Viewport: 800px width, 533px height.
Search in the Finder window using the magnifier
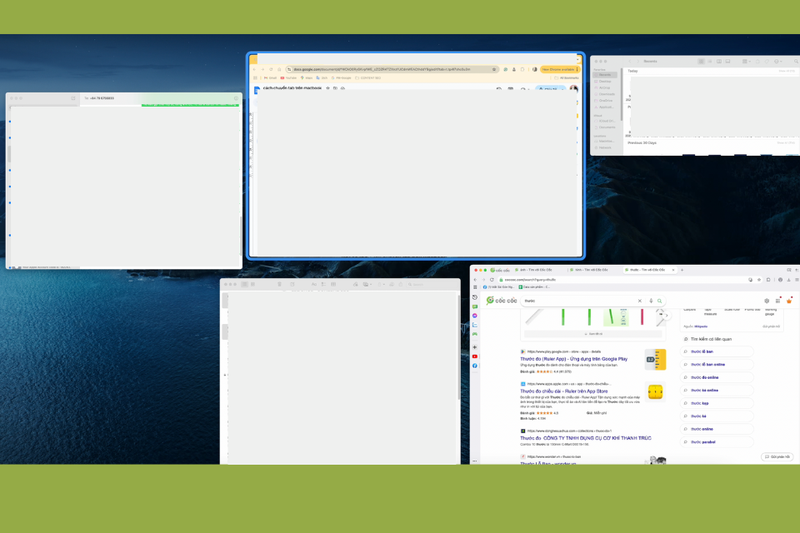tap(796, 61)
